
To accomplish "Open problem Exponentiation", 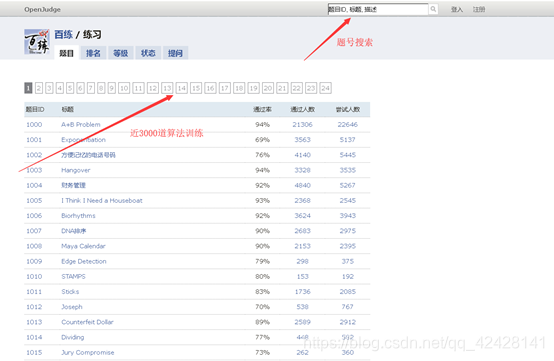I will pyautogui.click(x=83, y=140).
